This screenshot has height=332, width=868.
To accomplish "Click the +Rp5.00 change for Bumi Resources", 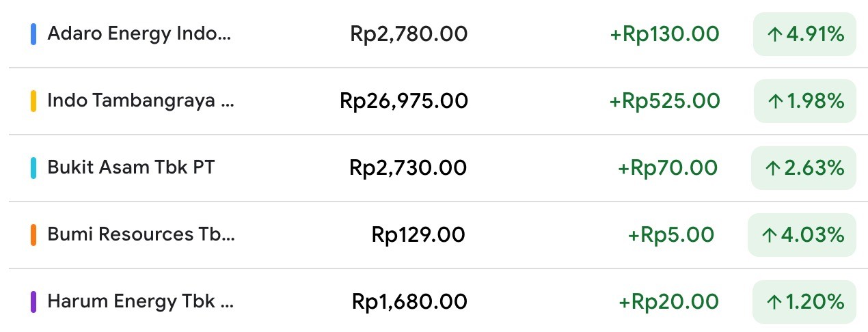I will click(671, 235).
